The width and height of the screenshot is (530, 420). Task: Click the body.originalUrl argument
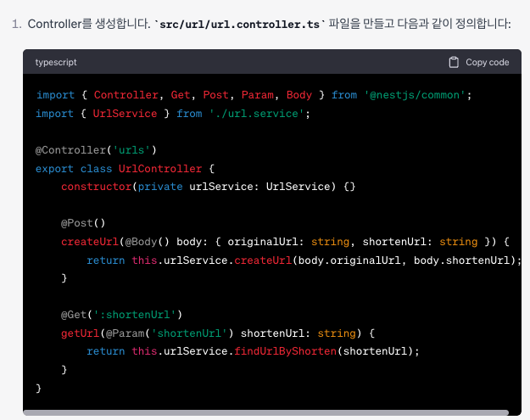349,260
